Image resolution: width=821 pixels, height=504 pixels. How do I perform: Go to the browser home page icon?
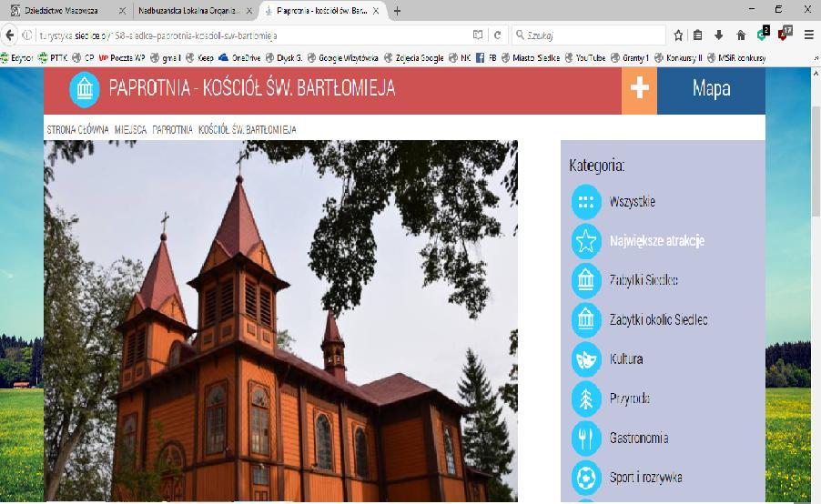pyautogui.click(x=741, y=35)
